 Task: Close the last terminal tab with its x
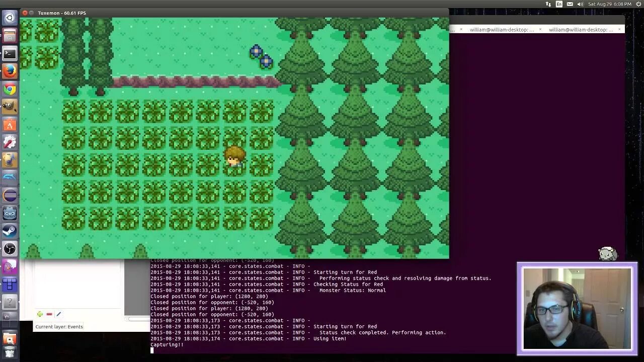click(x=619, y=30)
